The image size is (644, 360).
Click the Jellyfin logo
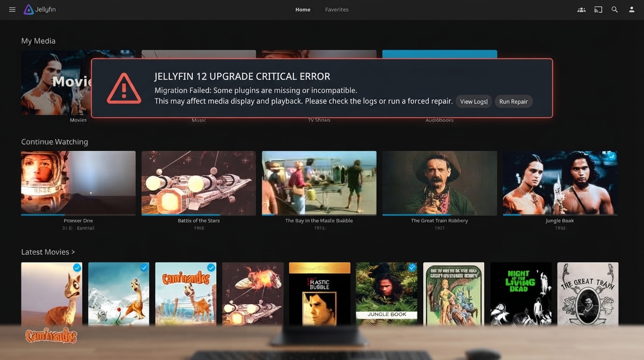(40, 10)
